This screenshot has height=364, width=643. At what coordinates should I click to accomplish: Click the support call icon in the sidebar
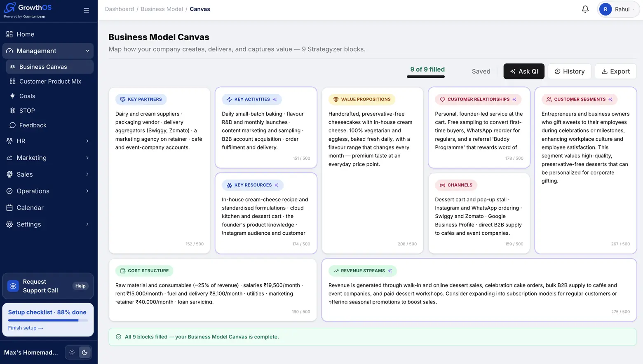pos(13,286)
